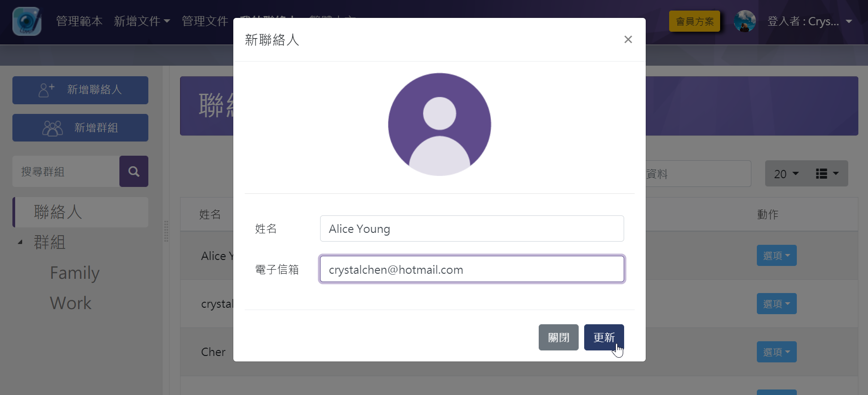Close the 新聯絡人 dialog with X
The height and width of the screenshot is (395, 868).
(628, 39)
